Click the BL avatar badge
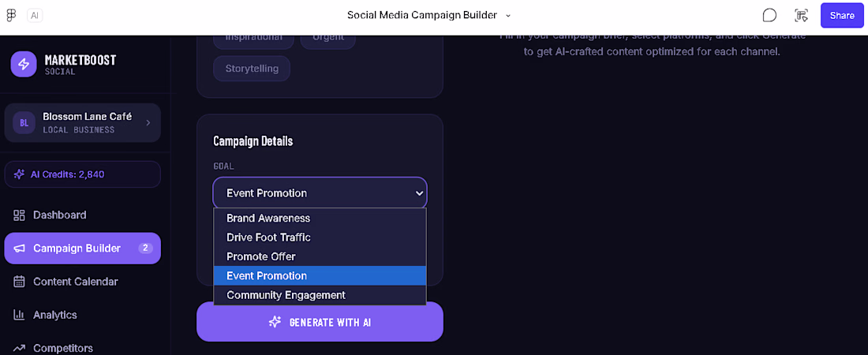Image resolution: width=868 pixels, height=355 pixels. pyautogui.click(x=24, y=123)
